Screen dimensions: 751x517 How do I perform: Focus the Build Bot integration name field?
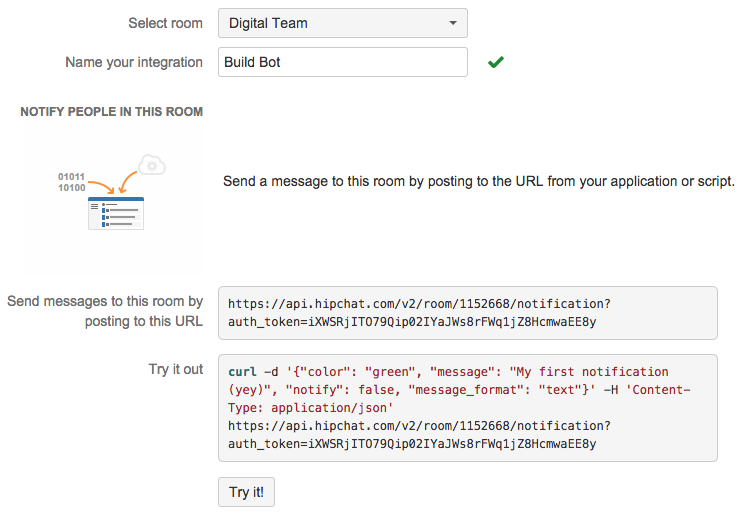[x=343, y=62]
